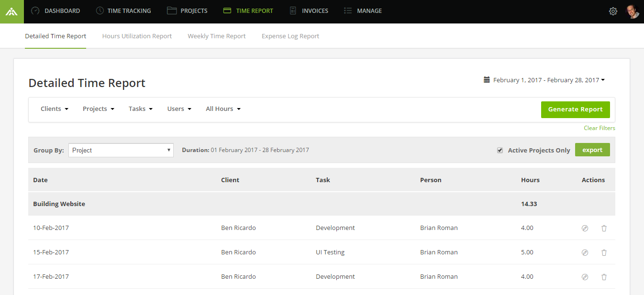The width and height of the screenshot is (644, 295).
Task: Click the Time Tracking clock icon
Action: point(100,11)
